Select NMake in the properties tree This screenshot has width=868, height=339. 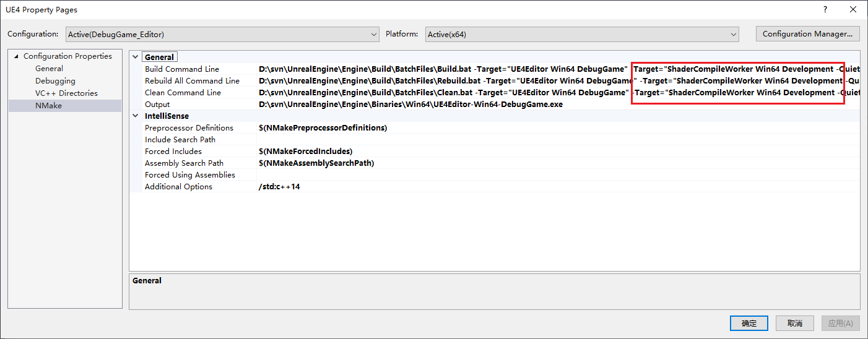pos(48,106)
